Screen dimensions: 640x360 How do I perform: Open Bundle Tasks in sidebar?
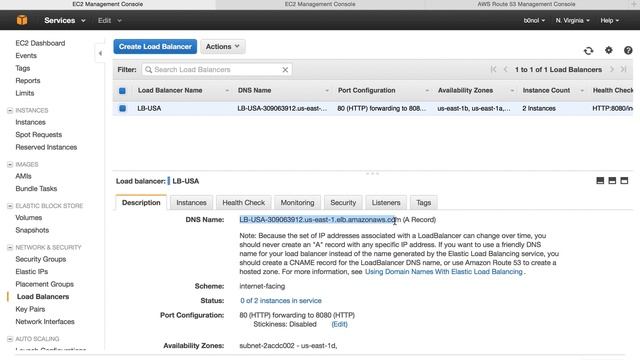click(x=36, y=189)
